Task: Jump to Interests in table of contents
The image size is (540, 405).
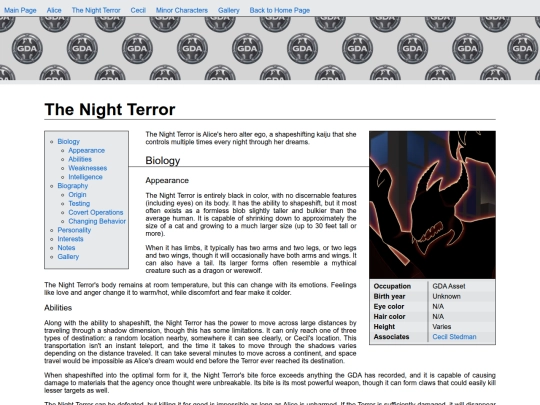Action: (x=70, y=239)
